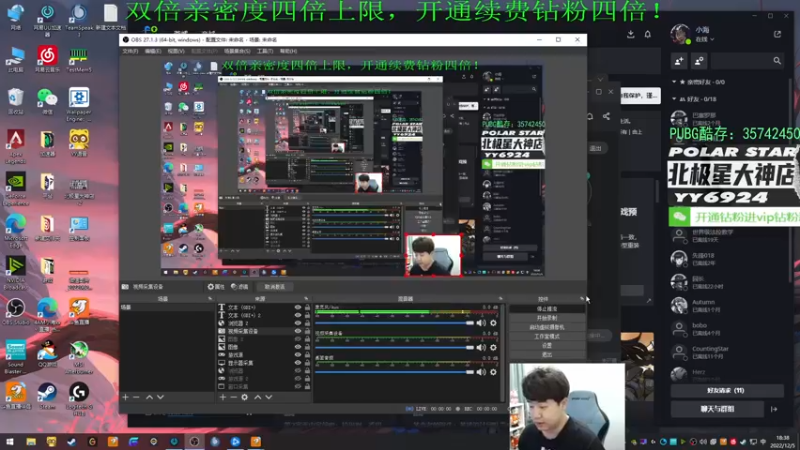Screen dimensions: 800x450
Task: Click the share icon in the background window
Action: (x=606, y=116)
